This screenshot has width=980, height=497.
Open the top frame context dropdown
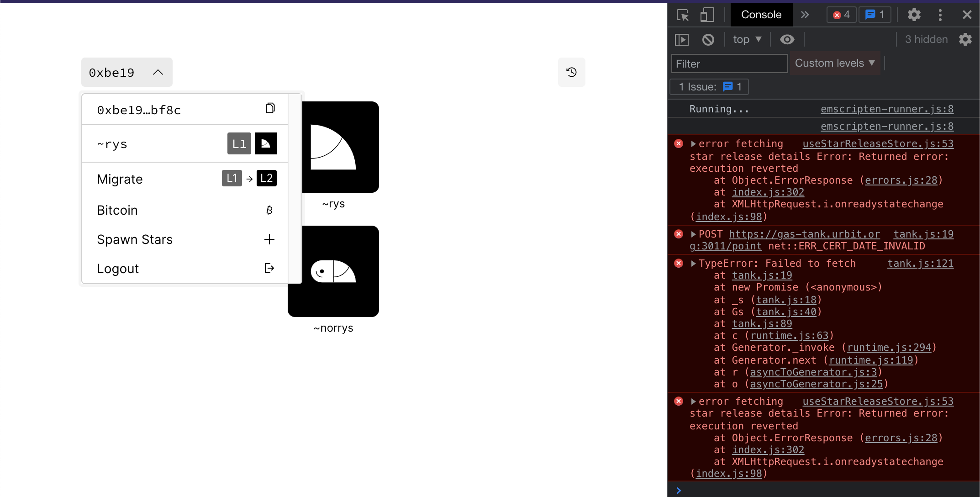point(746,39)
